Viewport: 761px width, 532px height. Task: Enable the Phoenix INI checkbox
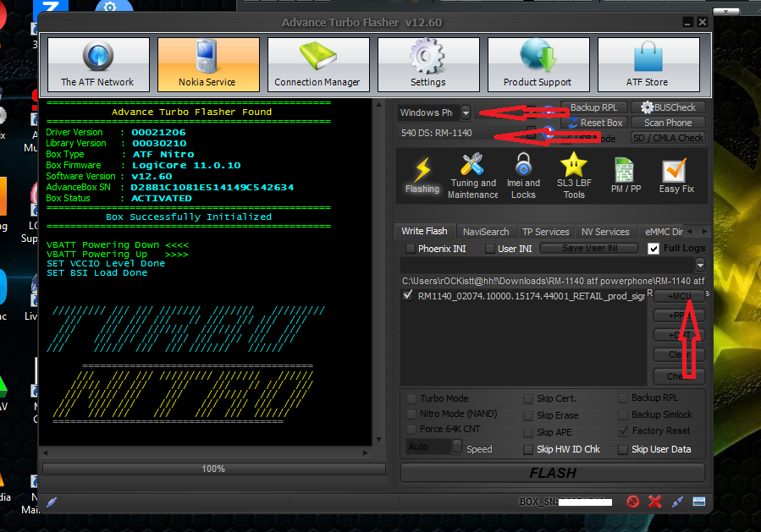pyautogui.click(x=411, y=249)
